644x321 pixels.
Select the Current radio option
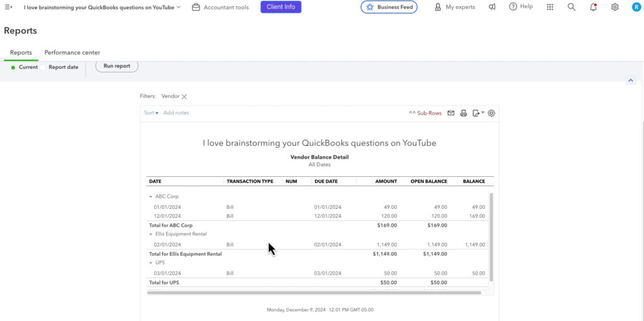click(13, 67)
